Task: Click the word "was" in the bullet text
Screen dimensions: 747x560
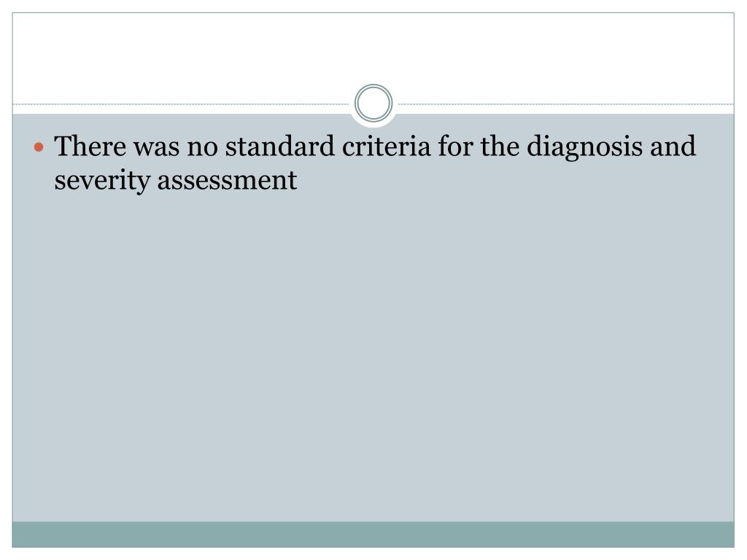Action: (x=156, y=149)
